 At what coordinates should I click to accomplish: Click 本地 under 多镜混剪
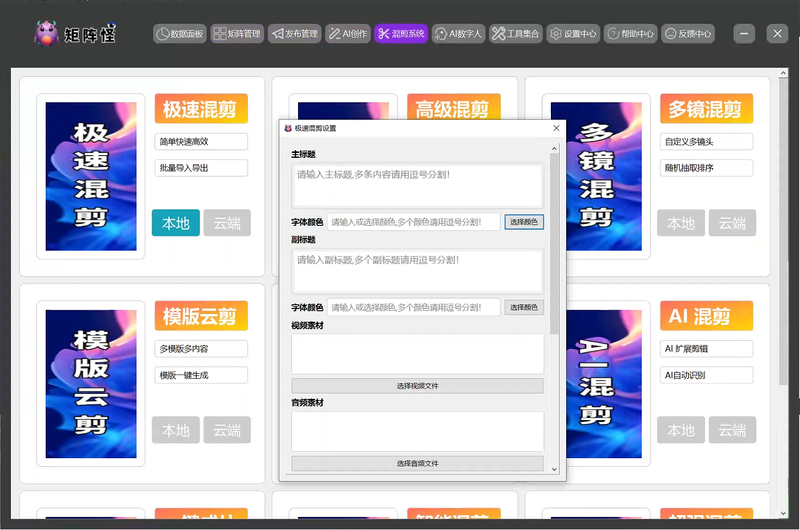click(681, 223)
